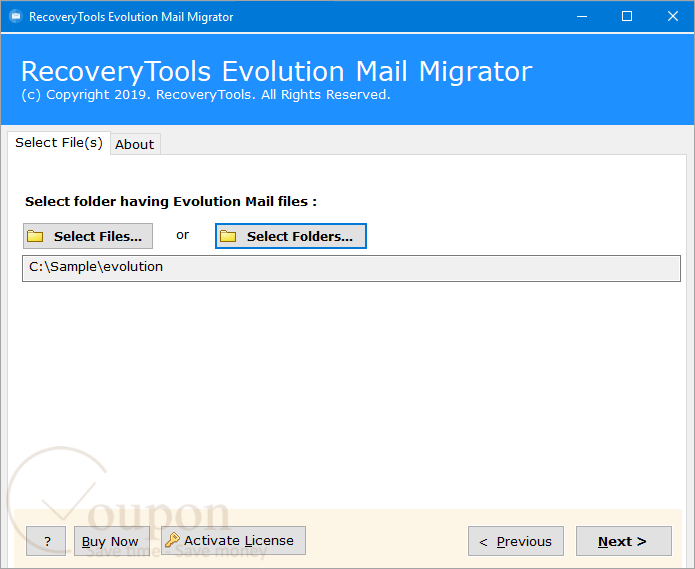Click the C:\Sample\evolution path field
Image resolution: width=695 pixels, height=569 pixels.
click(x=351, y=268)
